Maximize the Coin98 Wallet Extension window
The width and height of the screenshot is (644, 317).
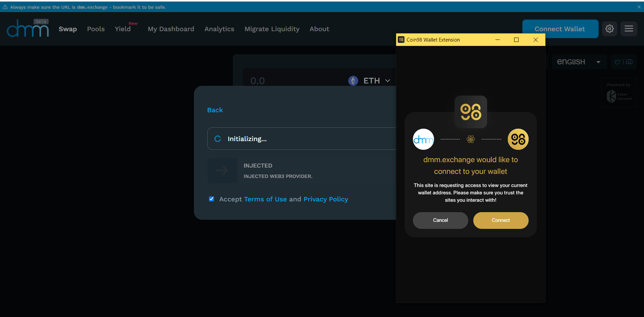pyautogui.click(x=516, y=39)
